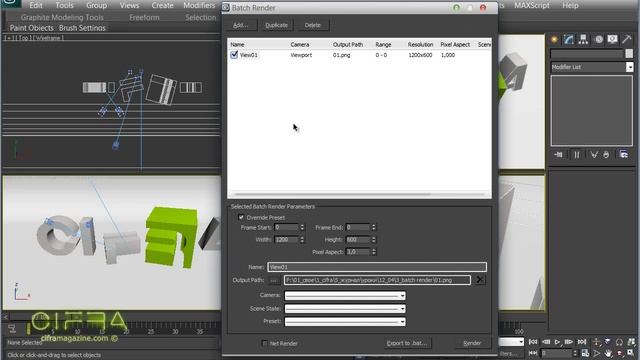Click the Pixel Aspect spinner arrows

373,252
